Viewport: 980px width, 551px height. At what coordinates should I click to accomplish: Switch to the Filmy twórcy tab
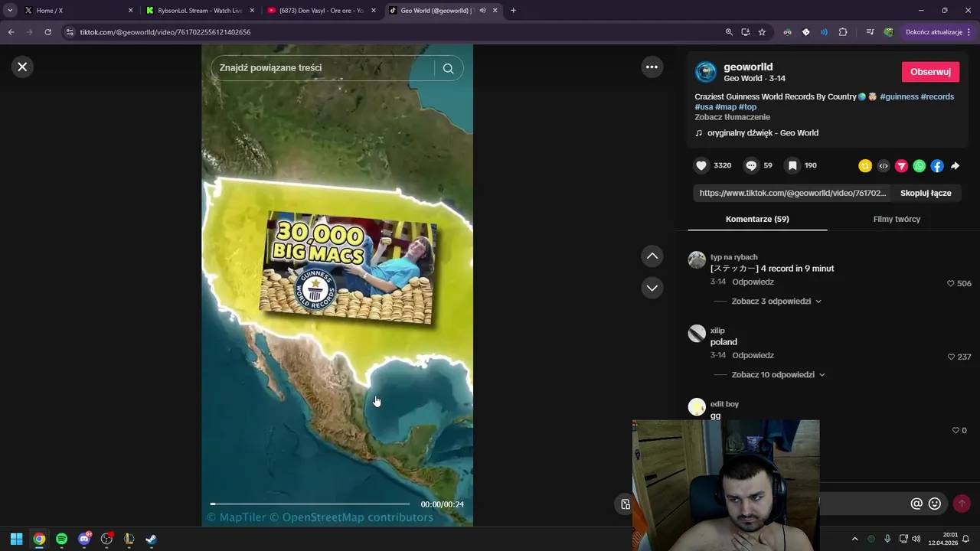click(x=897, y=219)
